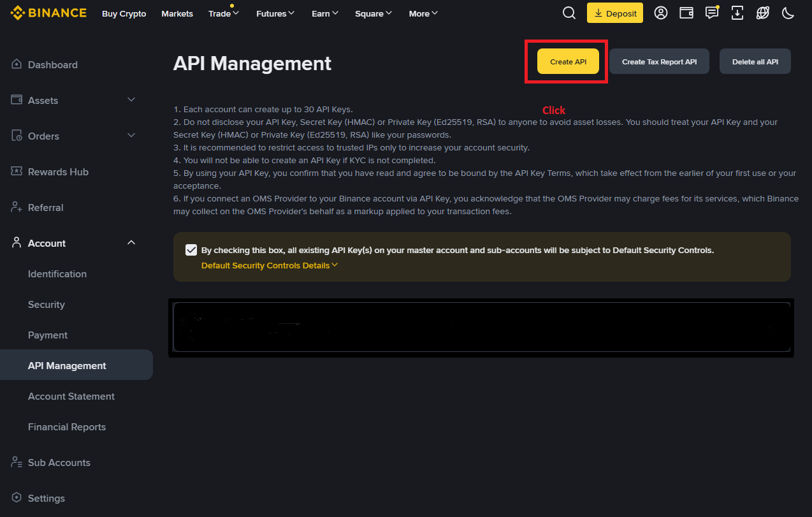Open the user profile icon

pos(661,13)
